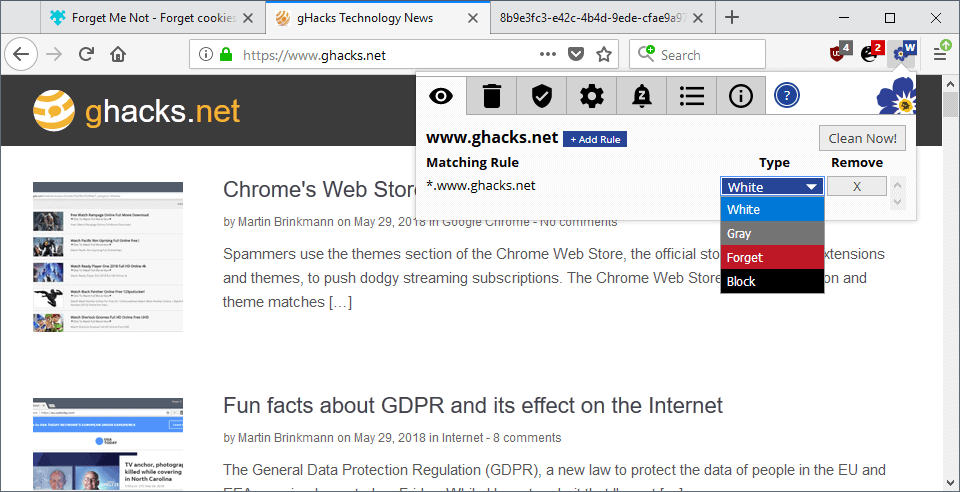Click the + Add Rule button

tap(595, 140)
